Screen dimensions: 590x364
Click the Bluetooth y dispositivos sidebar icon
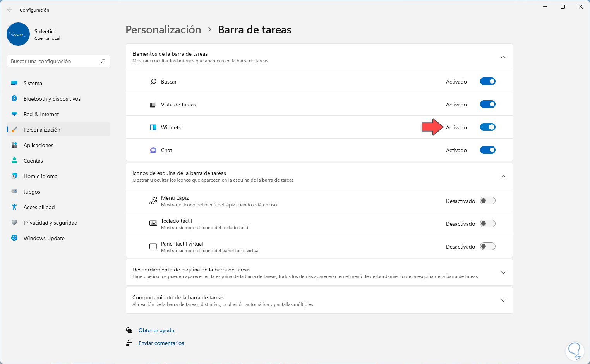pos(14,99)
